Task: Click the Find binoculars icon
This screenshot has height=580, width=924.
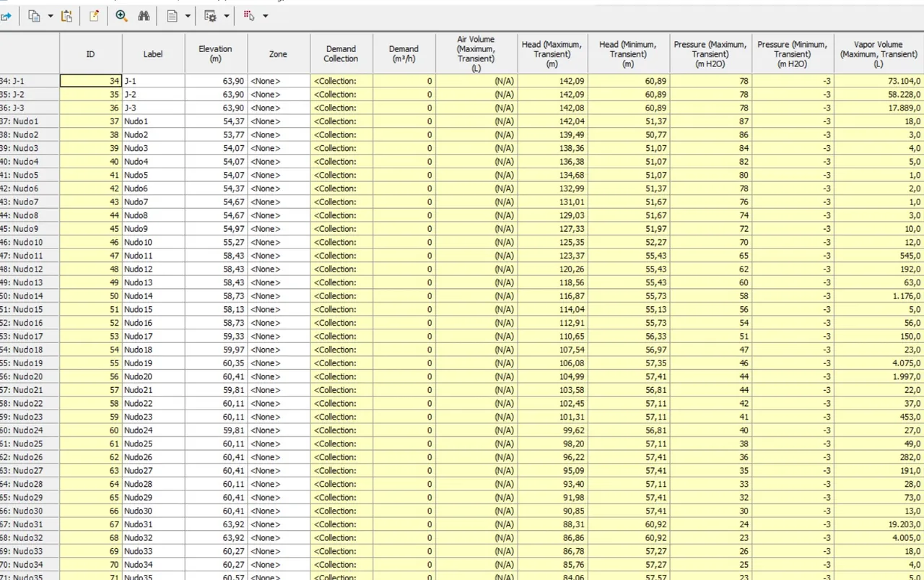Action: tap(144, 16)
